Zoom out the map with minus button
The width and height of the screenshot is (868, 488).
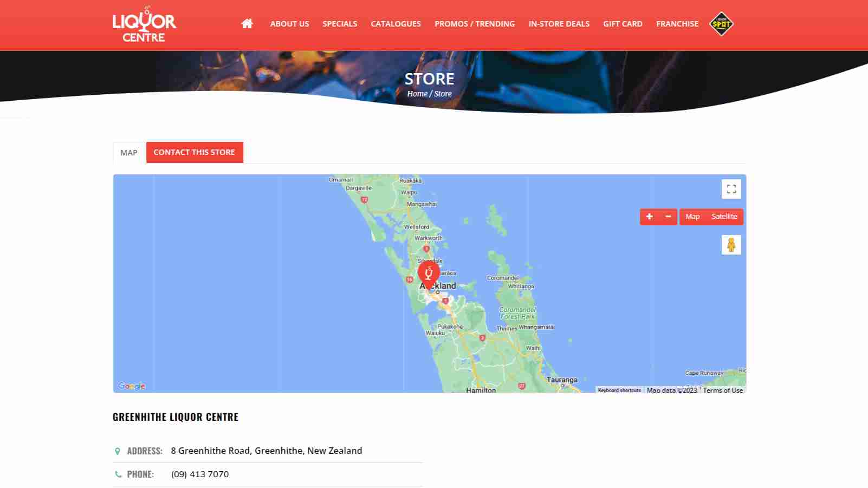pos(668,217)
